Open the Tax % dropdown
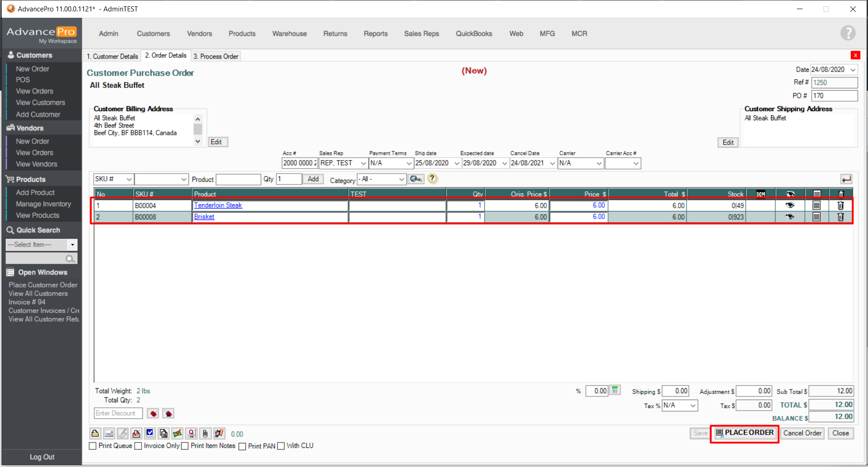The height and width of the screenshot is (467, 868). 693,405
